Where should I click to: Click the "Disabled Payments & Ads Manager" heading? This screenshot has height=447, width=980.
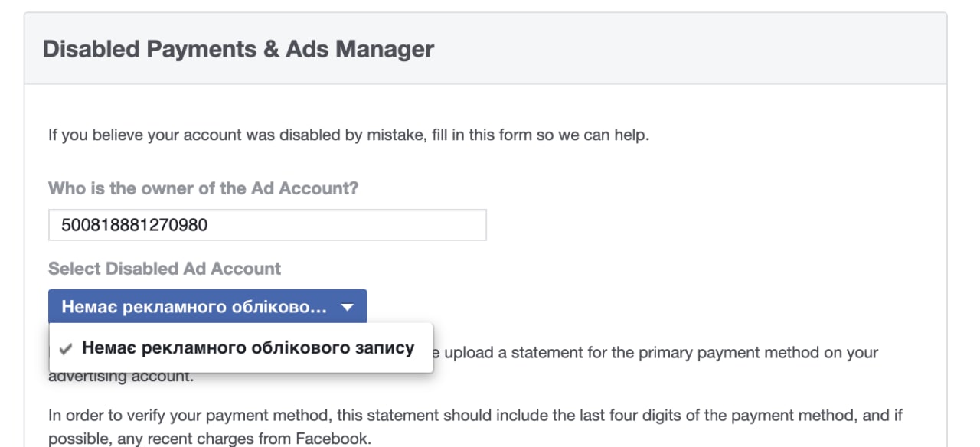(x=238, y=49)
